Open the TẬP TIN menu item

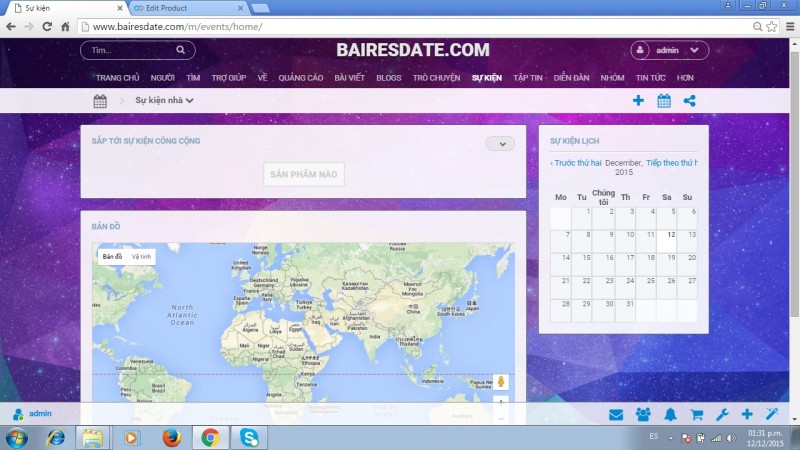pyautogui.click(x=528, y=78)
